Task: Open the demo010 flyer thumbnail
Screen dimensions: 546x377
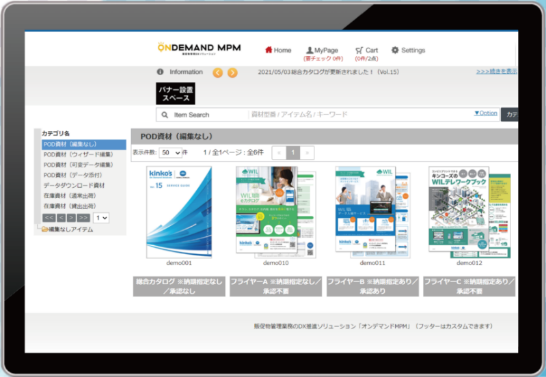Action: coord(276,212)
